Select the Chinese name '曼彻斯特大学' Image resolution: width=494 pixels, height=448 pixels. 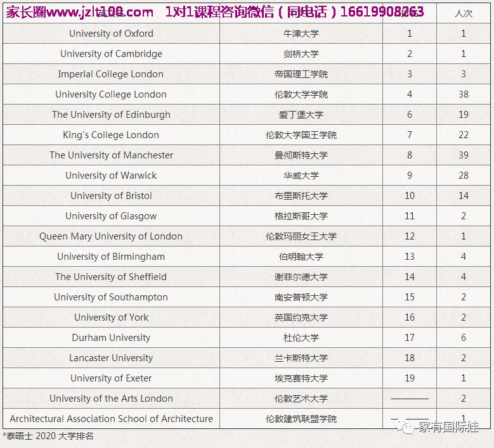point(301,155)
